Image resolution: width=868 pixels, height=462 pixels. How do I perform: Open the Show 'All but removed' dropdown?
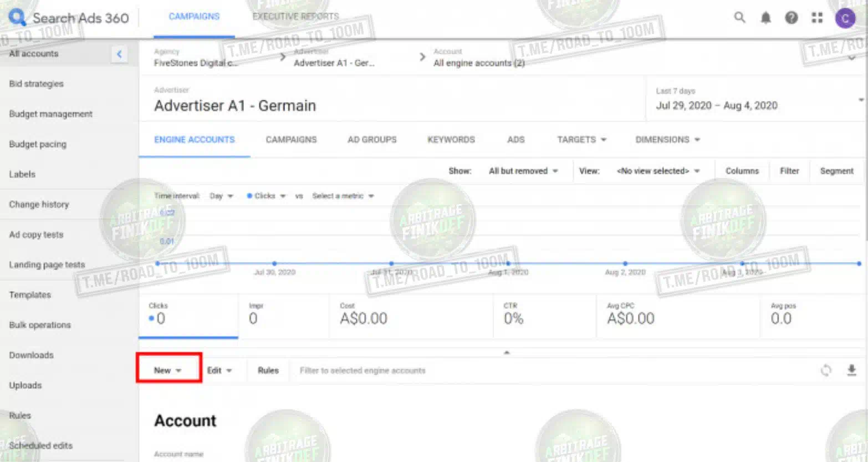click(523, 171)
